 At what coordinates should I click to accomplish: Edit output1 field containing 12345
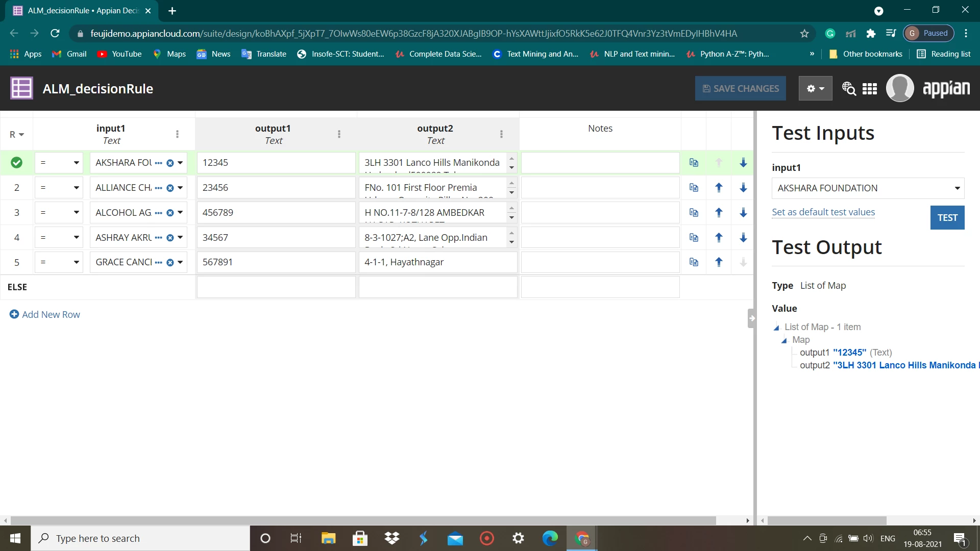(x=276, y=163)
